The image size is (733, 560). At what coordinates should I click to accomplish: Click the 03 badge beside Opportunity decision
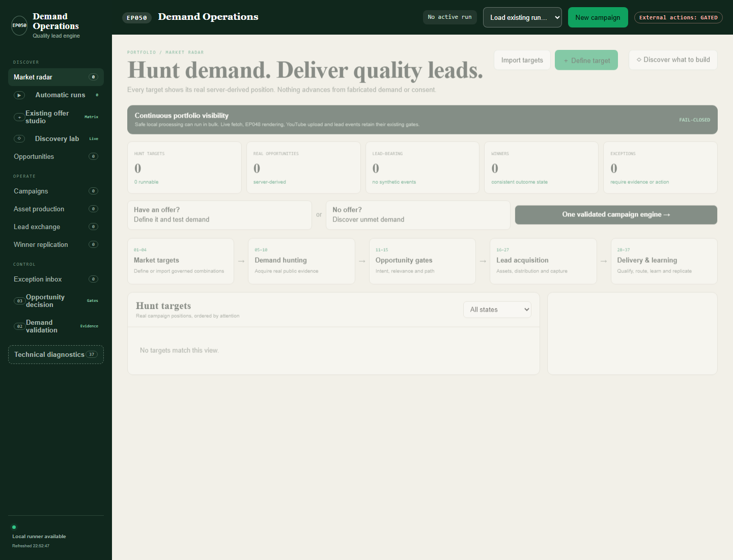click(19, 301)
